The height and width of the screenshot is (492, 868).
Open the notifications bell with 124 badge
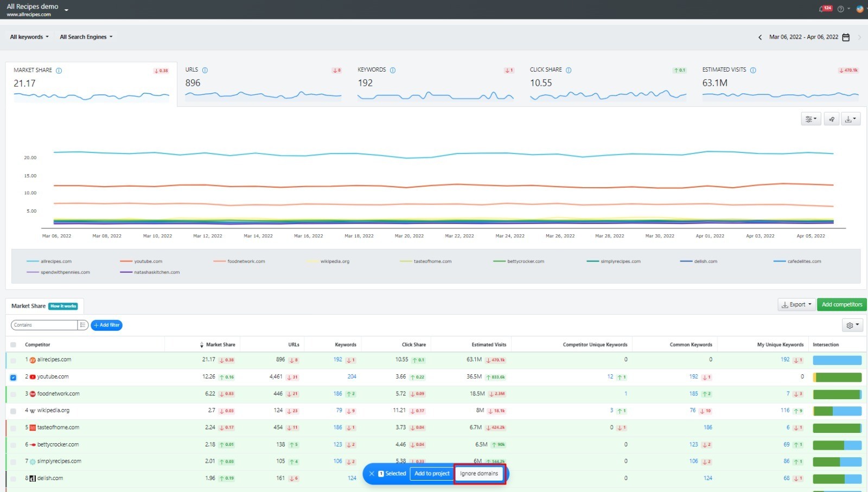825,9
